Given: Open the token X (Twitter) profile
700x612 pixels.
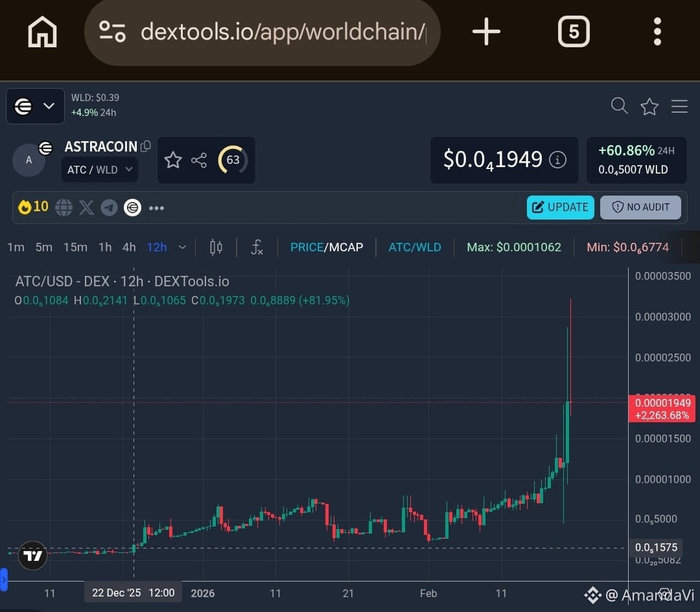Looking at the screenshot, I should pos(86,207).
